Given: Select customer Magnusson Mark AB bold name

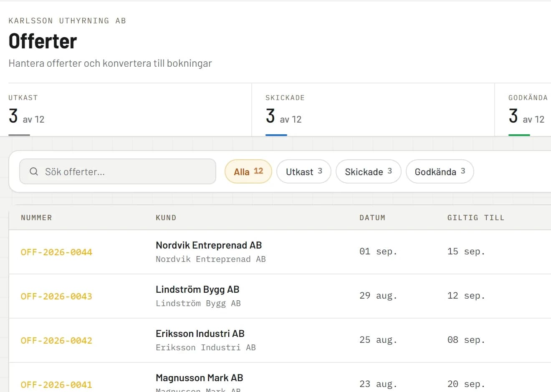Looking at the screenshot, I should point(199,378).
